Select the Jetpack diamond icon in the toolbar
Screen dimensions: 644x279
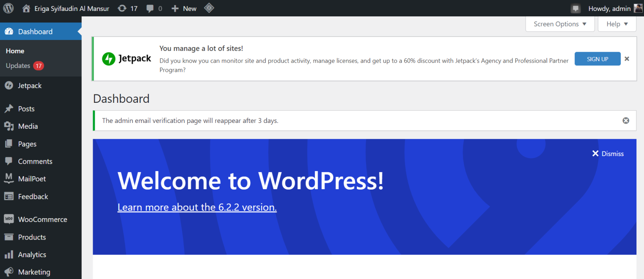[x=209, y=8]
